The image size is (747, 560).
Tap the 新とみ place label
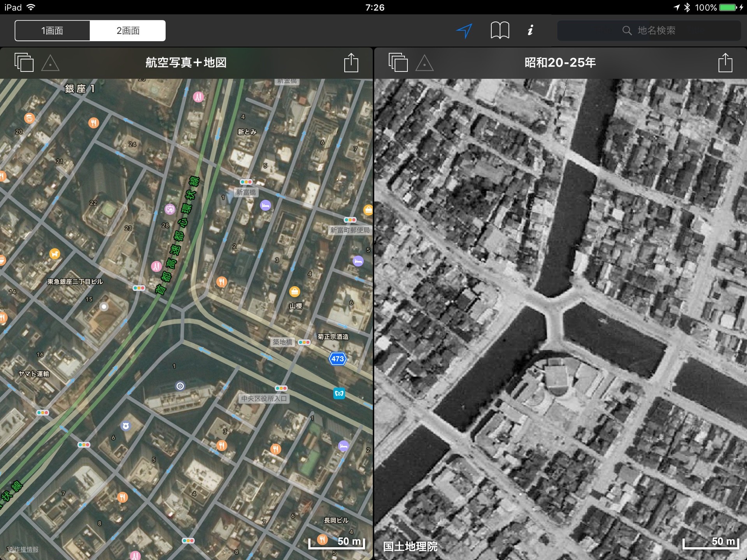(x=247, y=132)
